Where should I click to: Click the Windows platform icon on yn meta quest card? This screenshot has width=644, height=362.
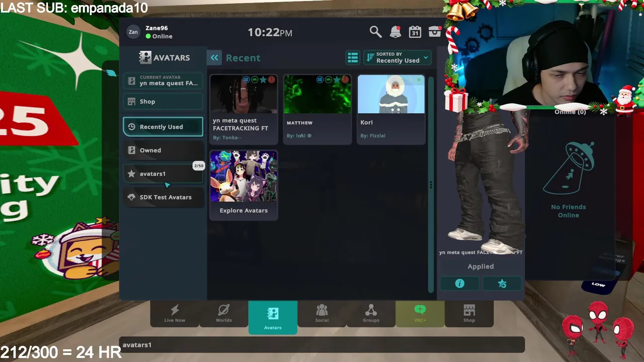(x=246, y=80)
